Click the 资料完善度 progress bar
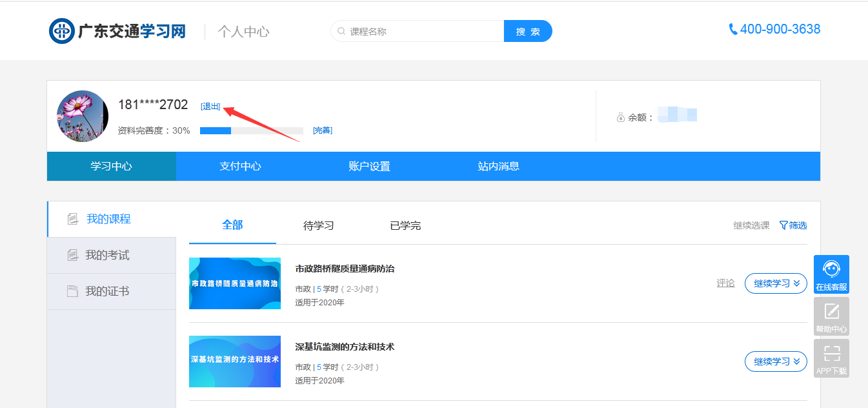The width and height of the screenshot is (868, 408). [251, 130]
